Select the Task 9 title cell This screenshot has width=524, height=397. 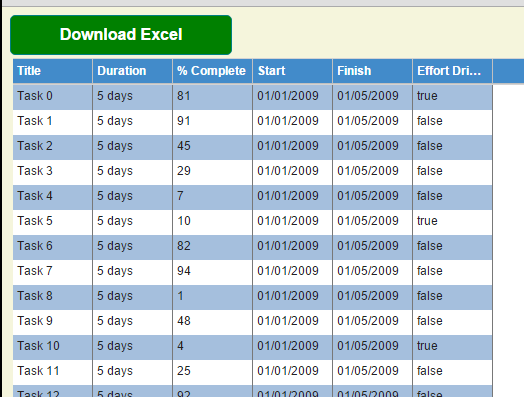click(53, 323)
